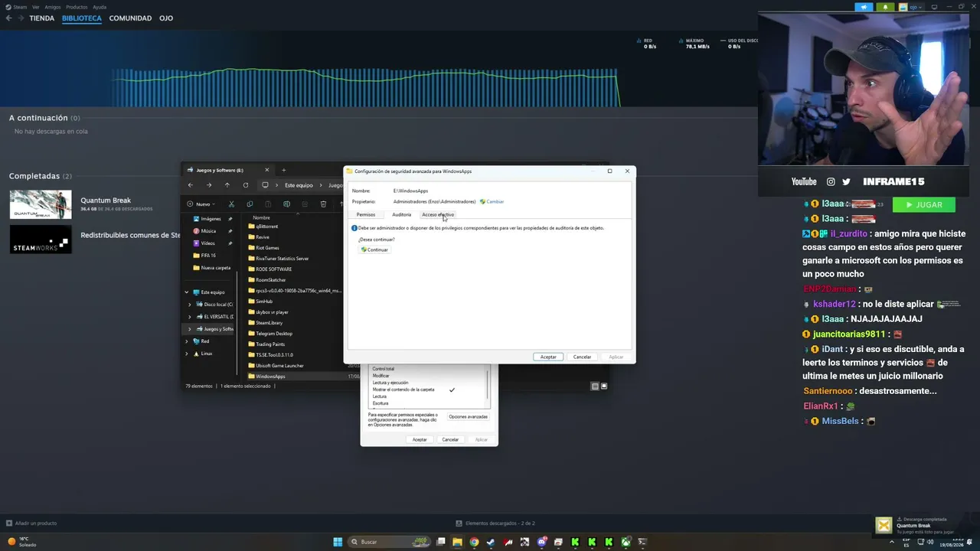This screenshot has width=980, height=551.
Task: Expand the EL VERSATIL drive node
Action: 190,317
